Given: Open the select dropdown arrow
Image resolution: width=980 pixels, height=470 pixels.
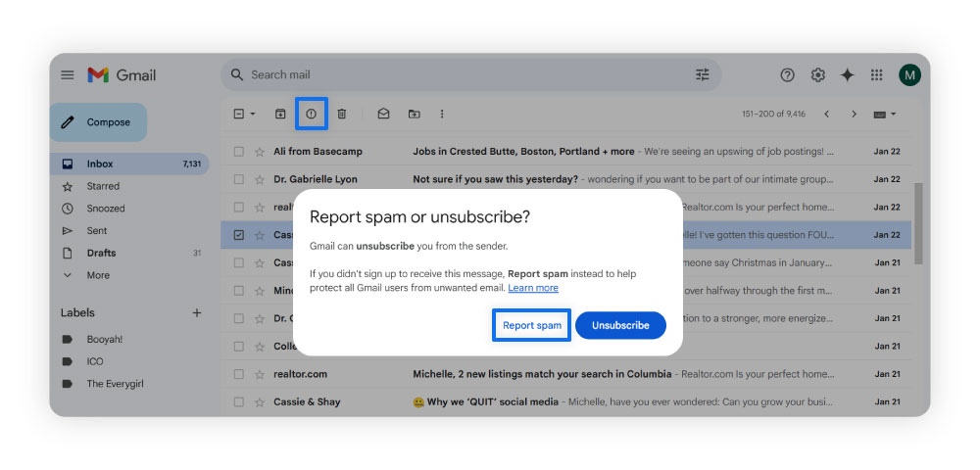Looking at the screenshot, I should pyautogui.click(x=253, y=115).
